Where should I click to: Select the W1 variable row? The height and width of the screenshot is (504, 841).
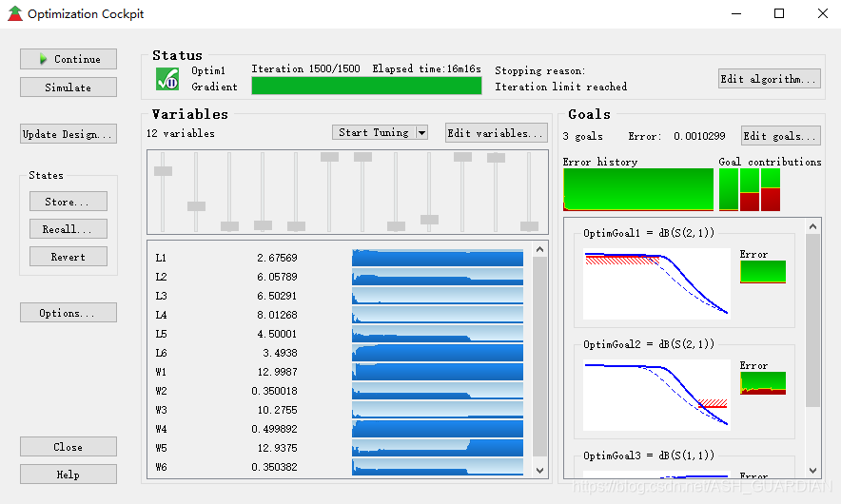pos(340,372)
